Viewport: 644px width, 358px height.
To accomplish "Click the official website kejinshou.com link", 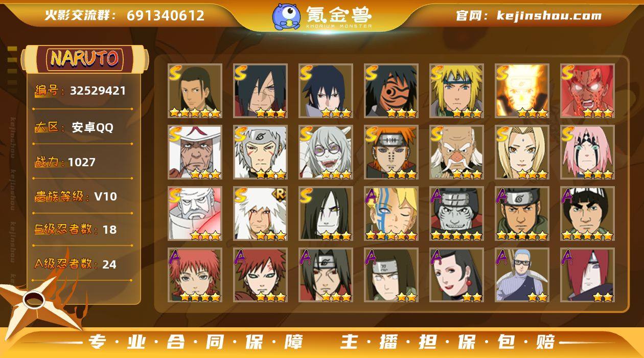I will tap(528, 15).
